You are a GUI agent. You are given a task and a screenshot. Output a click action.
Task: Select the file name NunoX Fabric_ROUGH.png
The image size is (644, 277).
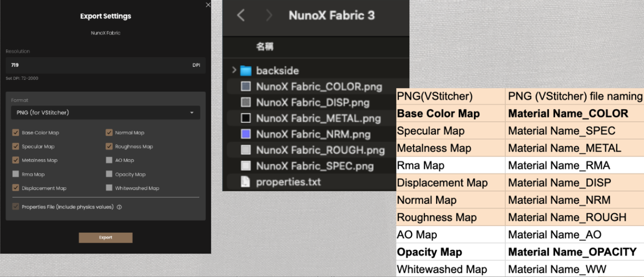[320, 150]
